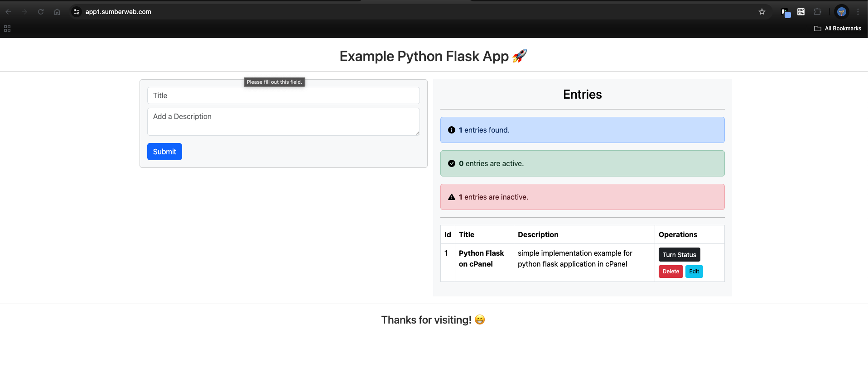This screenshot has height=391, width=868.
Task: Delete the Python Flask on cPanel entry
Action: 670,272
